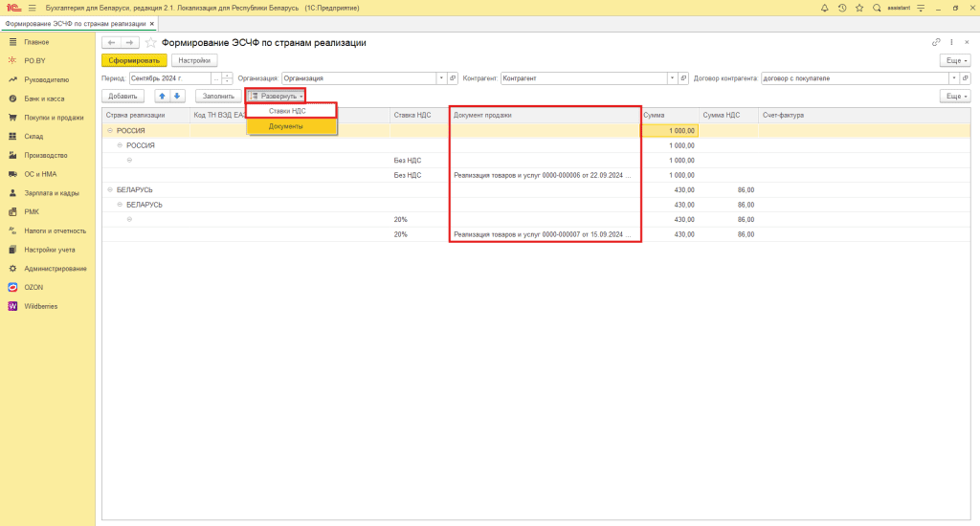The image size is (980, 526).
Task: Open Договор контрагента link button
Action: pyautogui.click(x=966, y=78)
